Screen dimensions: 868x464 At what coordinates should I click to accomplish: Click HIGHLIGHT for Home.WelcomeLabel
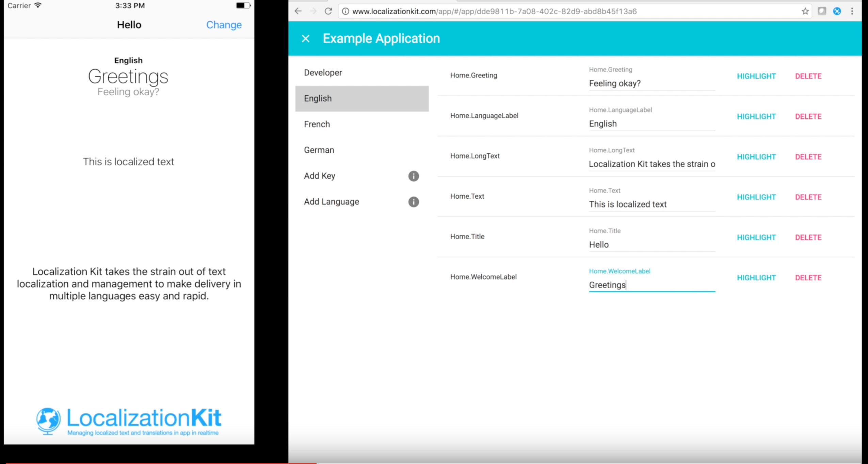[756, 278]
